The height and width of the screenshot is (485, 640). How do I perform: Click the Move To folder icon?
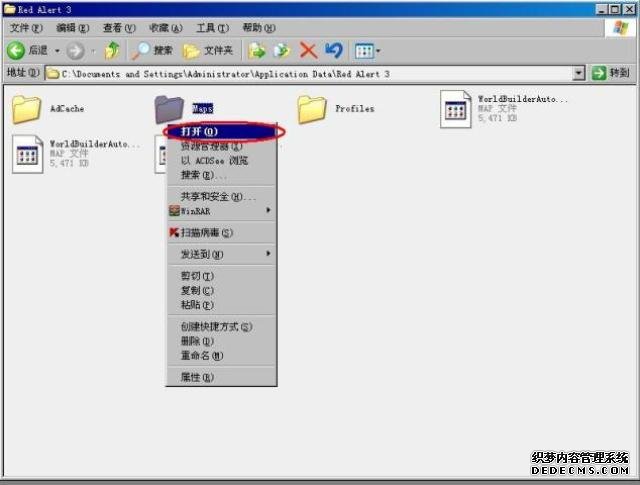pos(257,51)
